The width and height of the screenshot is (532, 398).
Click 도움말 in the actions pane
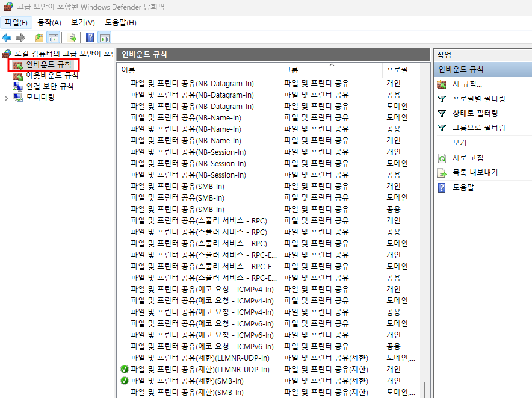[463, 187]
